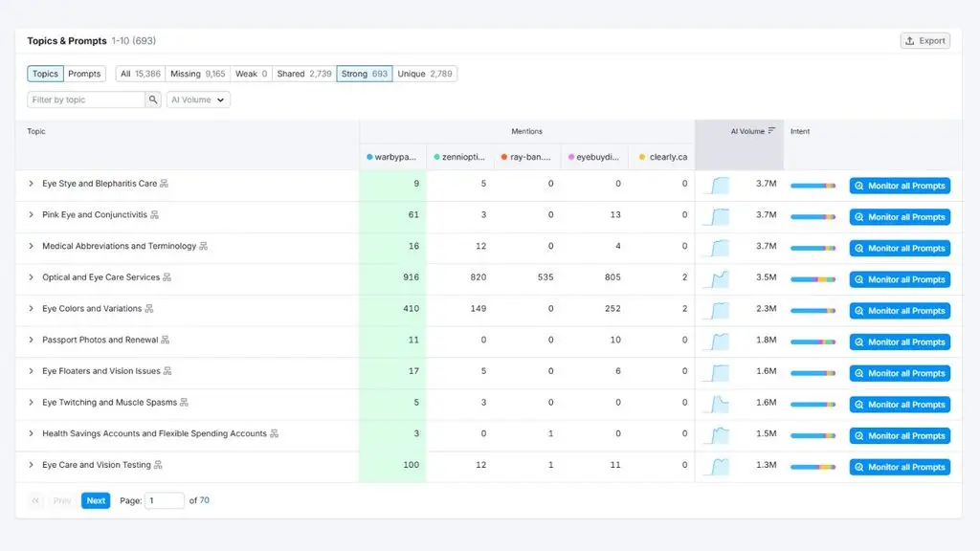Click the search magnifier icon beside topic filter
This screenshot has height=551, width=980.
pyautogui.click(x=153, y=99)
